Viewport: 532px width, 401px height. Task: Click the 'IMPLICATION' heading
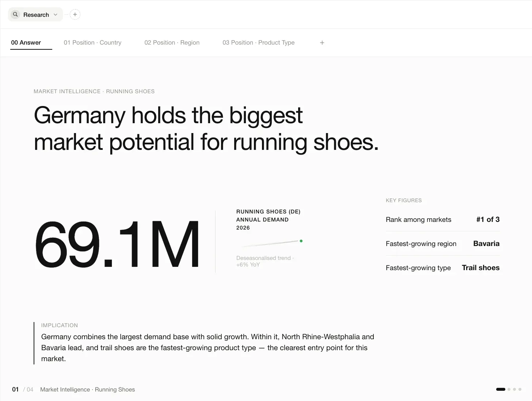59,325
